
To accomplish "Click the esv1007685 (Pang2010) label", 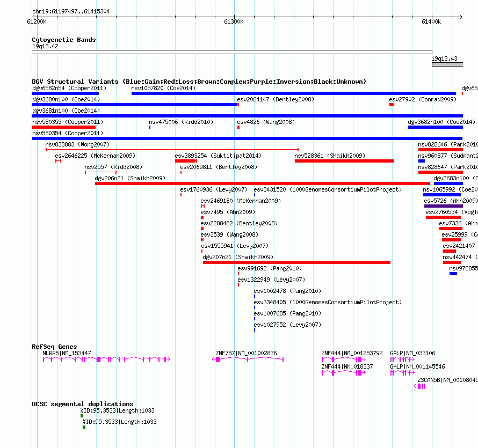I will 287,314.
